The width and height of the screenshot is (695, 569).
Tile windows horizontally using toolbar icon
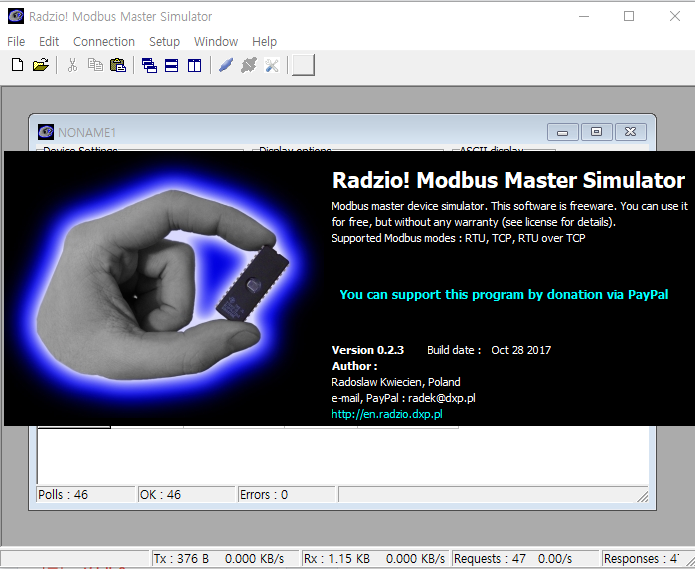[172, 65]
